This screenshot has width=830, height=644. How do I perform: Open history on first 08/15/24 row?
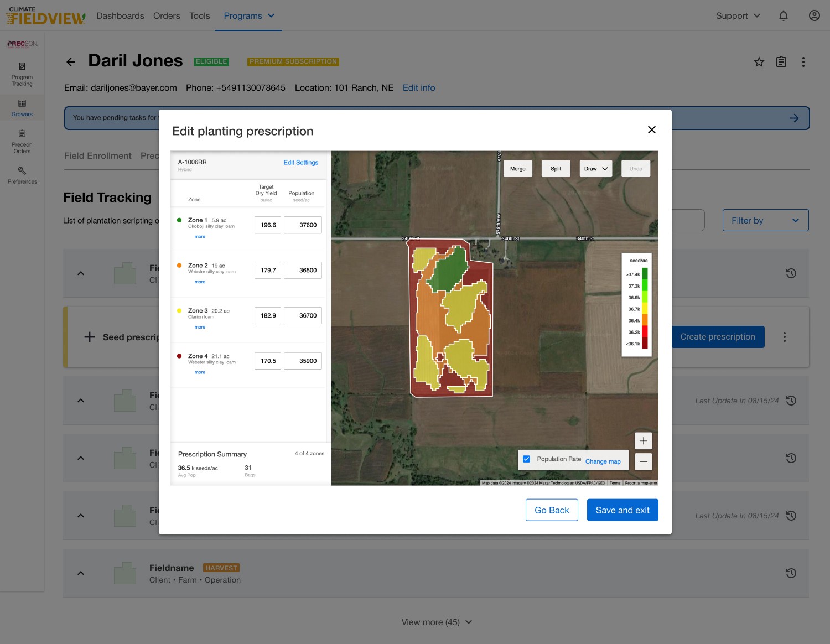tap(791, 401)
